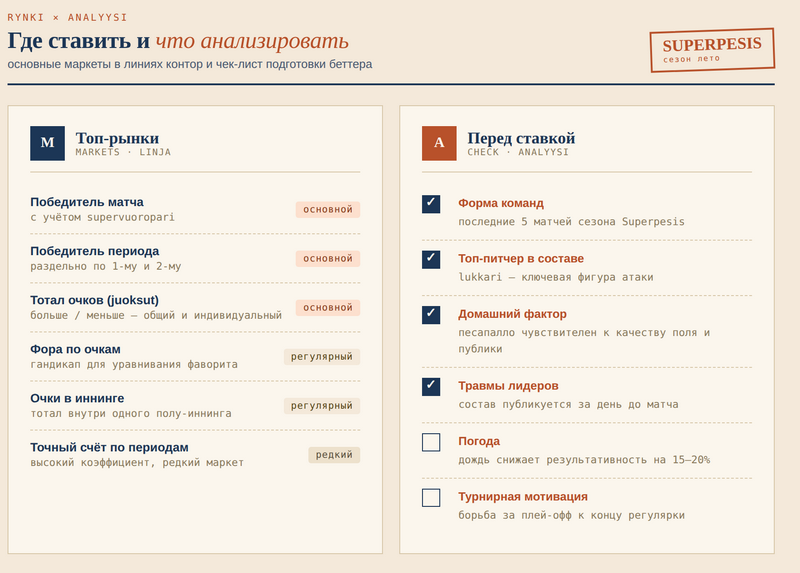This screenshot has width=800, height=573.
Task: Click the основной tag beside Победитель периода
Action: [328, 259]
